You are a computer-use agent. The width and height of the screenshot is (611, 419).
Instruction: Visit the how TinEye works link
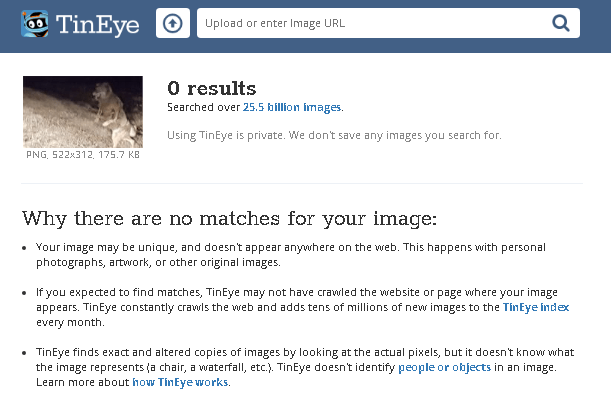pyautogui.click(x=180, y=382)
